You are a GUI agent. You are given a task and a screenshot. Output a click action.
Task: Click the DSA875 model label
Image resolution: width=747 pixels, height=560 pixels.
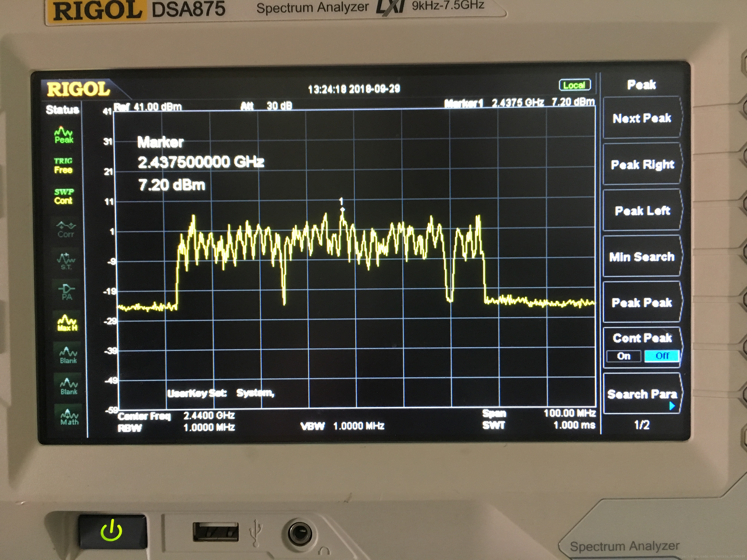pyautogui.click(x=188, y=9)
